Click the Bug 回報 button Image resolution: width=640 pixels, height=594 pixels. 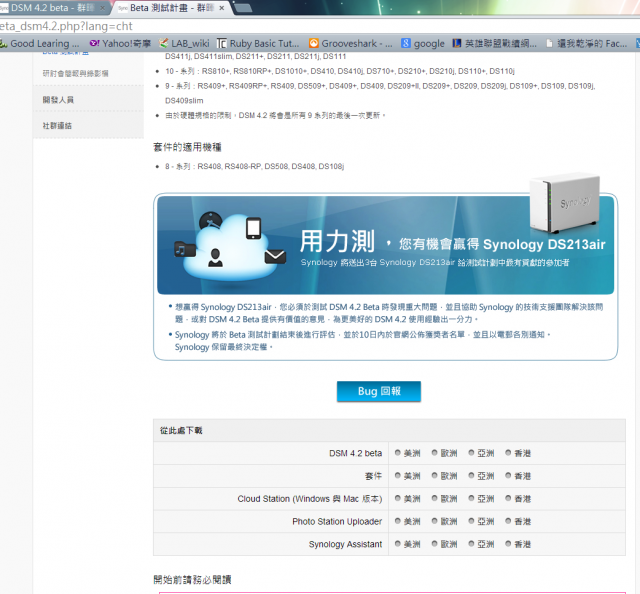379,391
